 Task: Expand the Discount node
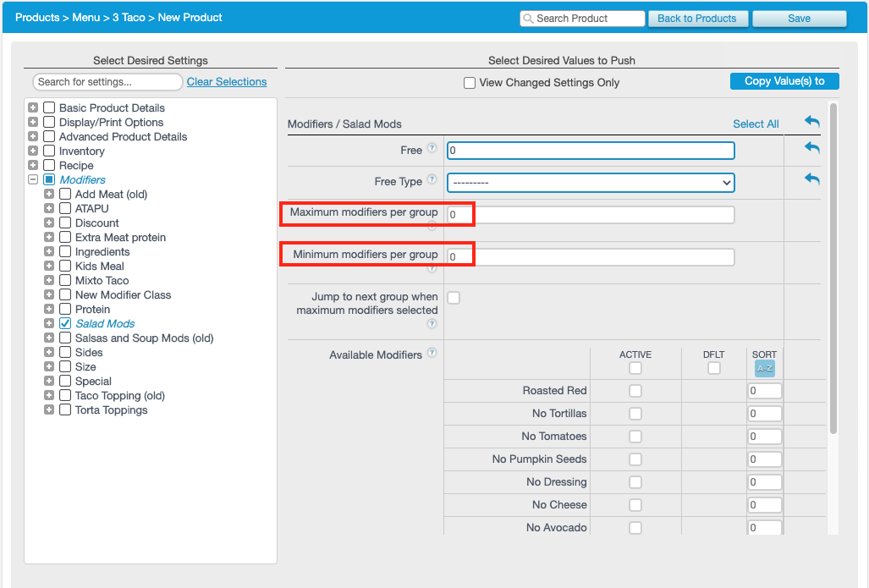[x=49, y=223]
